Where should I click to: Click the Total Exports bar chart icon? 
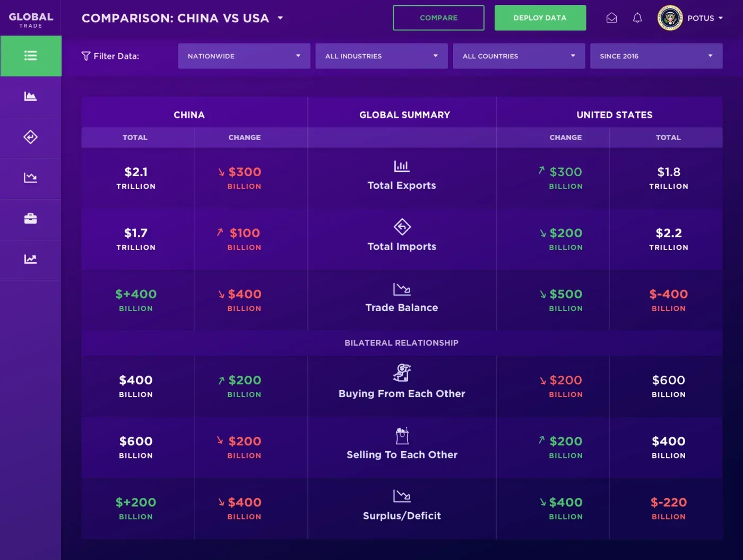402,166
